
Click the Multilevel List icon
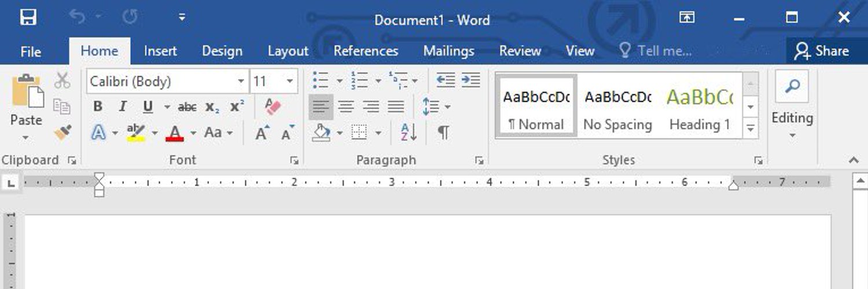pos(399,80)
